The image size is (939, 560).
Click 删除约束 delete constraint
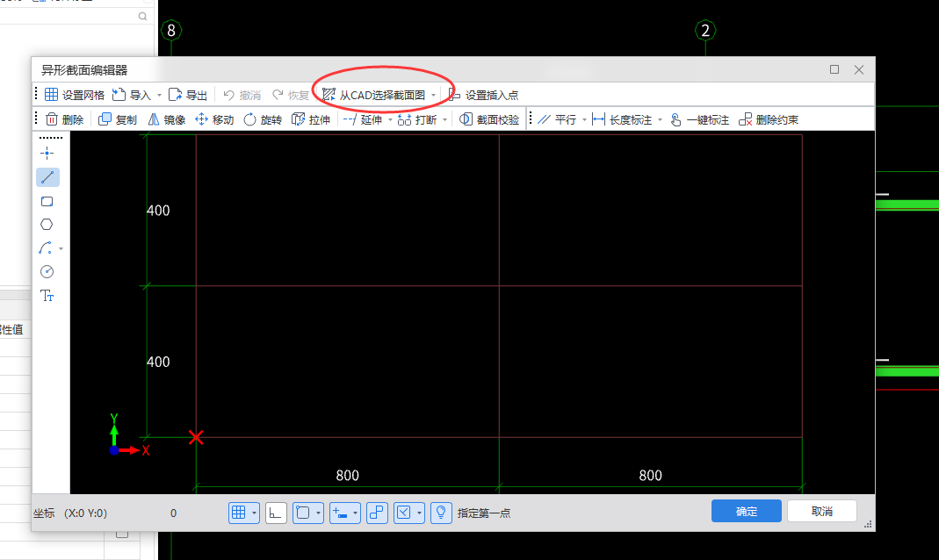pyautogui.click(x=769, y=119)
